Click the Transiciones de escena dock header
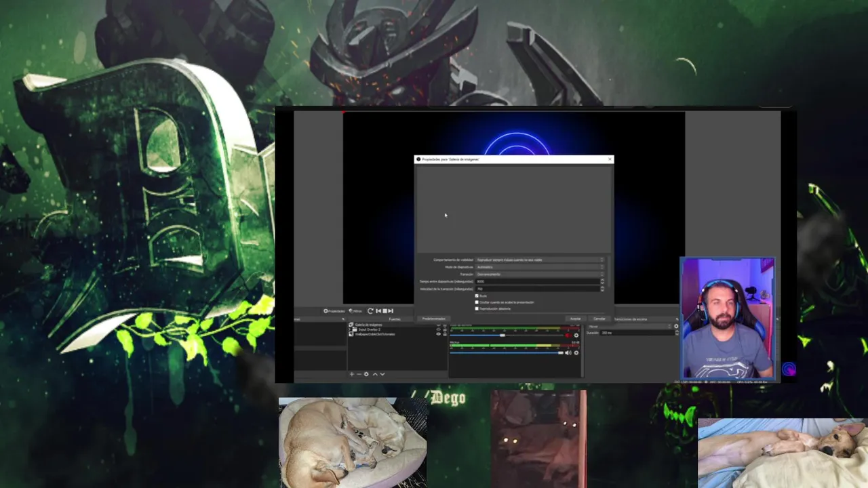 point(631,319)
